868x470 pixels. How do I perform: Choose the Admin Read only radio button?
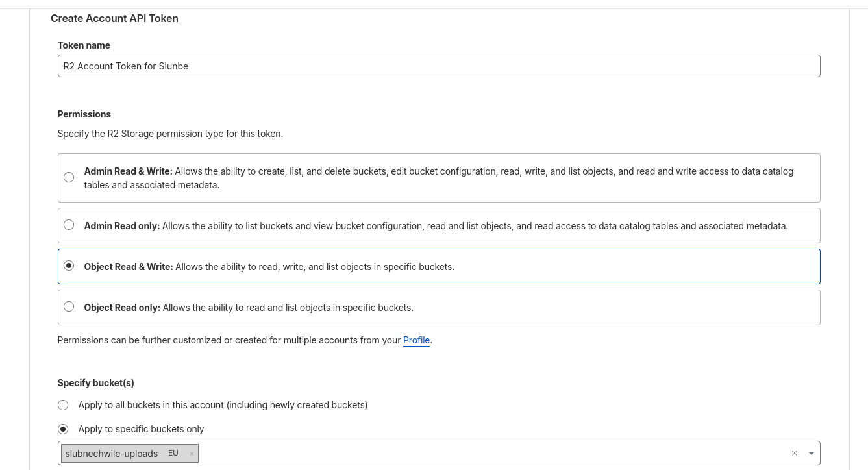point(69,225)
